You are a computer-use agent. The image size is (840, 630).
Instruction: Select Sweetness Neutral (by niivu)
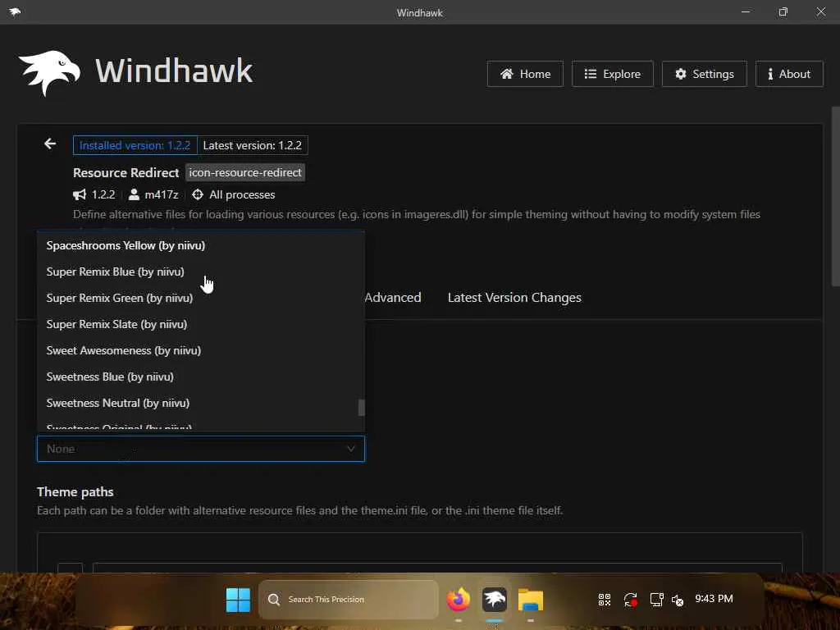[x=201, y=403]
